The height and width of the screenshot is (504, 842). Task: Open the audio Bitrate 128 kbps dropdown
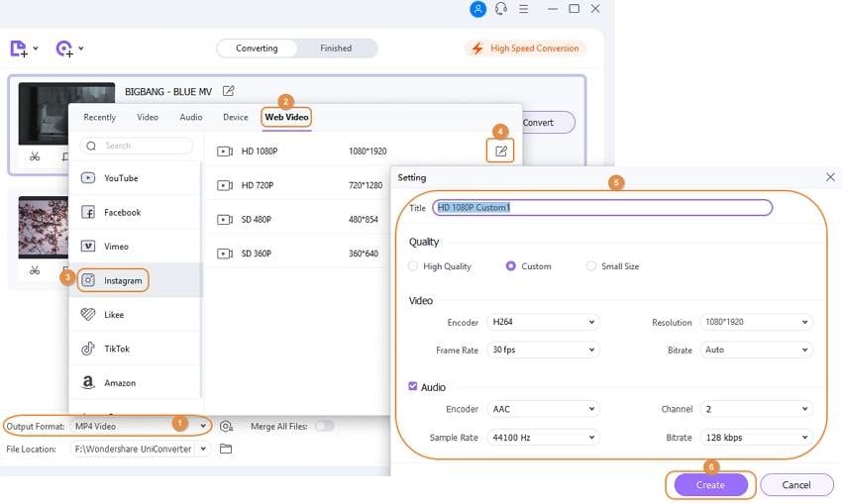756,438
